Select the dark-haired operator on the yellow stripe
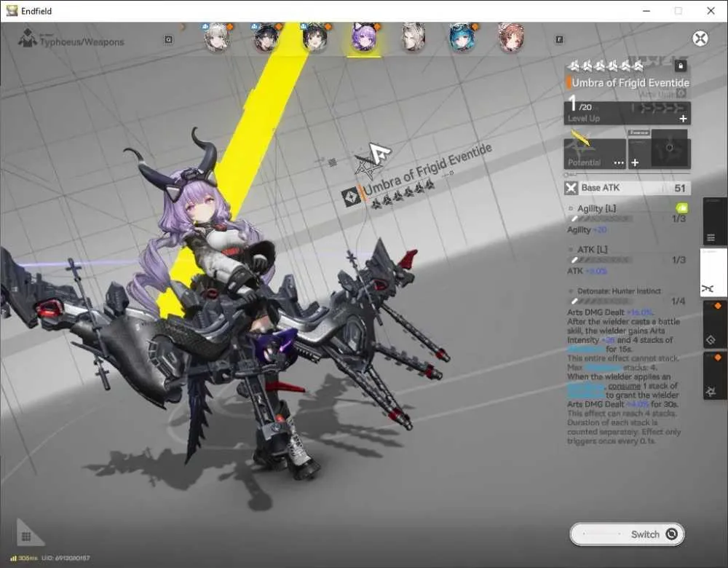 click(315, 38)
